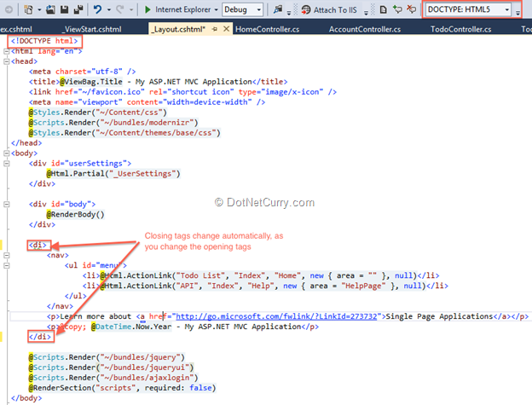Image resolution: width=532 pixels, height=405 pixels.
Task: Open the Debug configuration combo box
Action: pyautogui.click(x=242, y=9)
